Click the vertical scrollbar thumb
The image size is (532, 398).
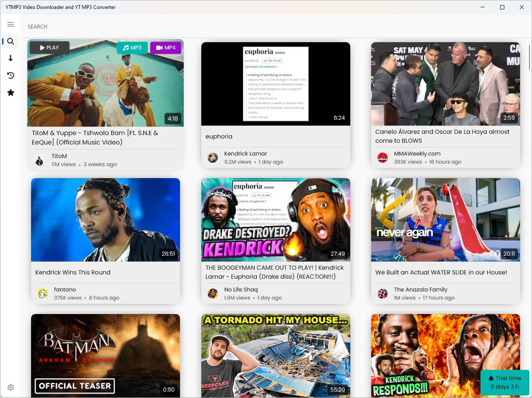(529, 57)
